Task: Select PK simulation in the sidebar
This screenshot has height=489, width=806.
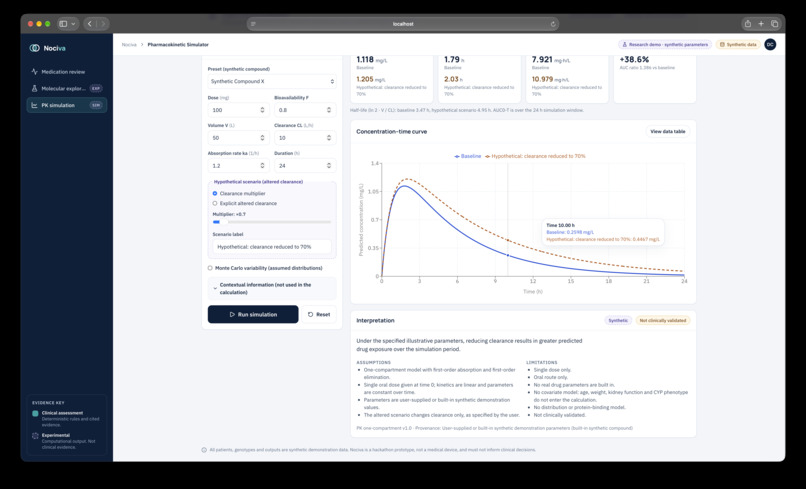Action: 67,105
